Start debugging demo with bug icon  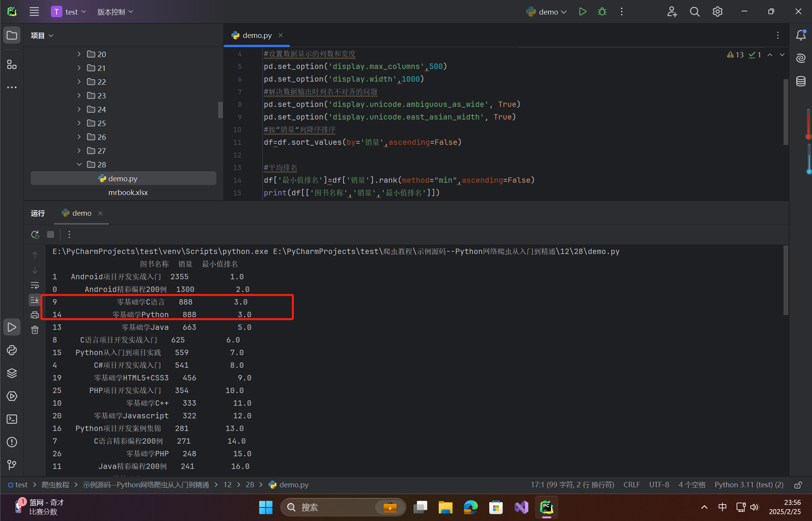[x=602, y=12]
